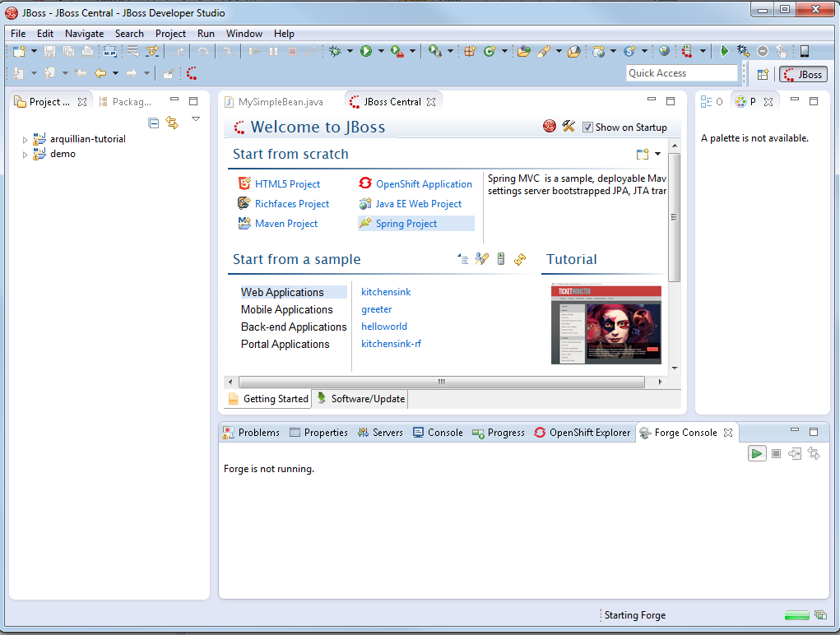
Task: Open the Servers view tab
Action: point(380,433)
